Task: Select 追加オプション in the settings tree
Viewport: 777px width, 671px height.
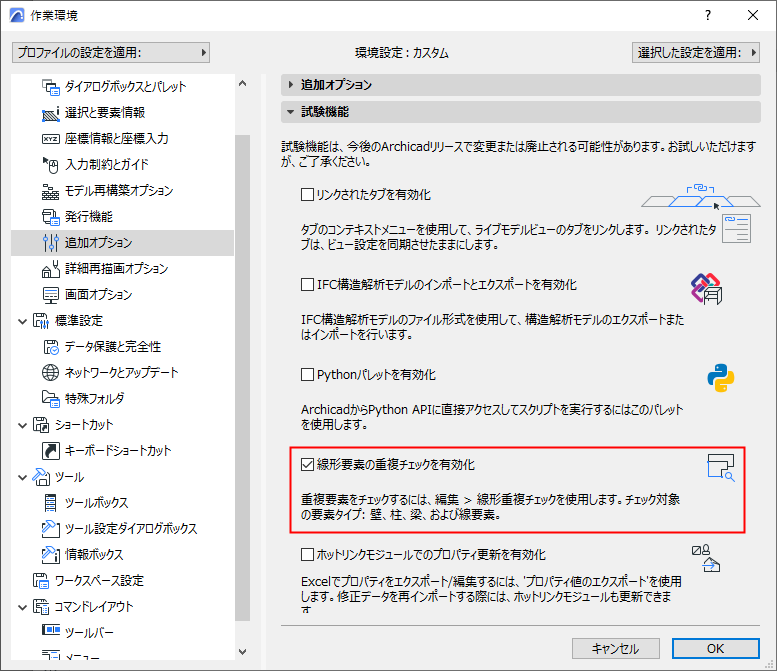Action: [122, 243]
